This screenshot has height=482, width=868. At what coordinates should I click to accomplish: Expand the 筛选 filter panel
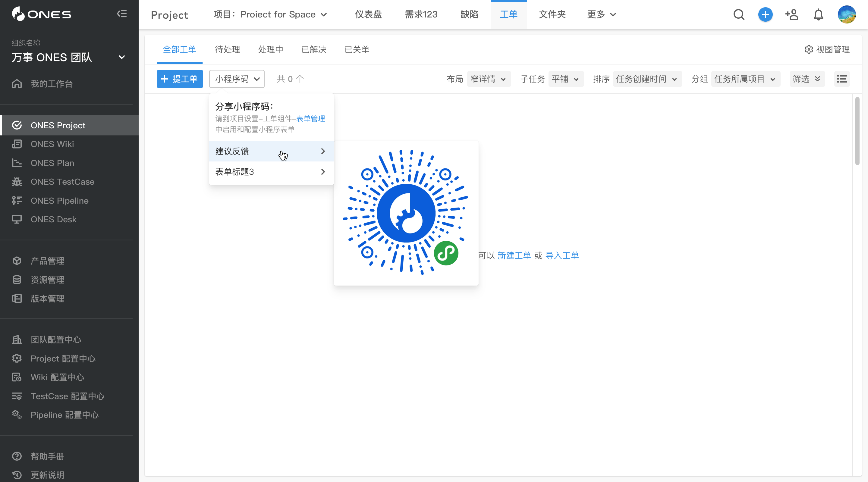807,79
